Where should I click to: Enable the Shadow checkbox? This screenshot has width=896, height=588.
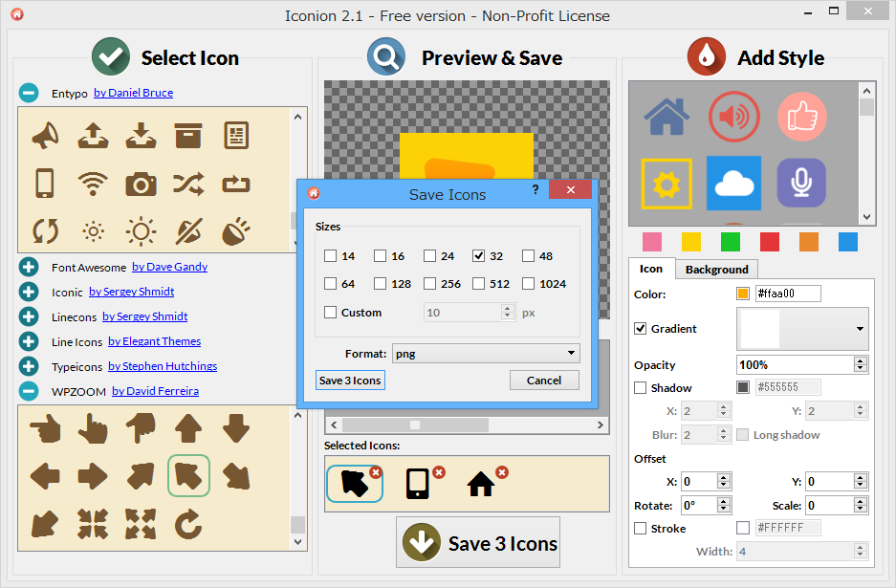pyautogui.click(x=641, y=388)
